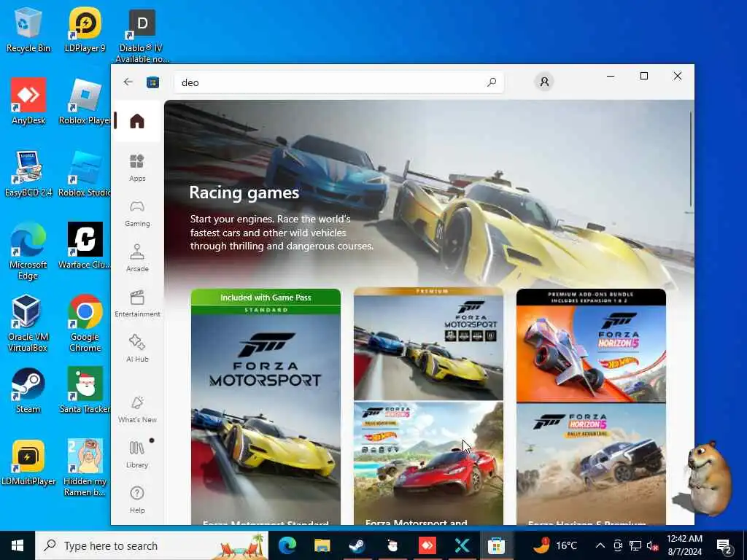This screenshot has height=560, width=747.
Task: Select the Roblox Studio desktop shortcut
Action: (85, 174)
